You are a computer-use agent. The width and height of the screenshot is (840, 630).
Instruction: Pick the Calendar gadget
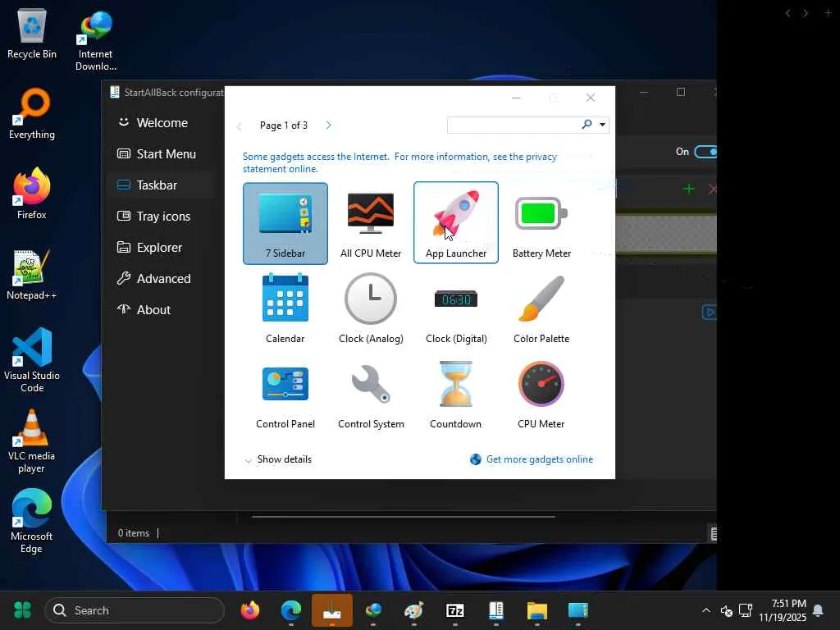pos(285,308)
